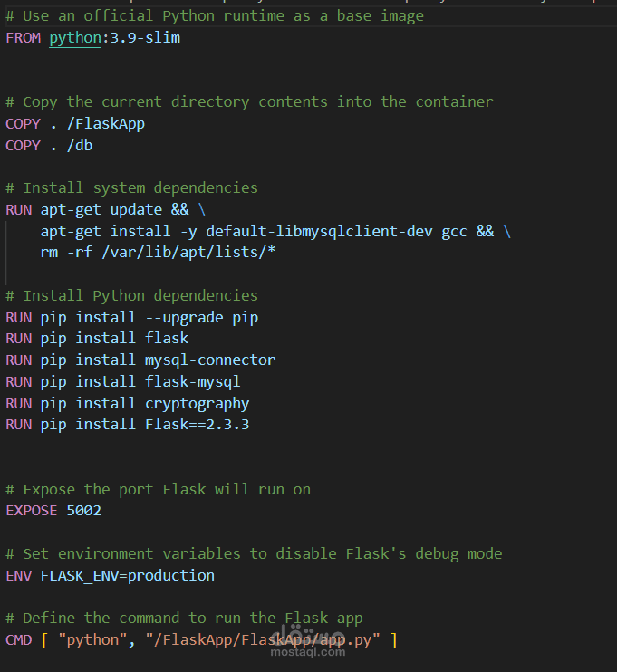Click on default-libmysqlclient-dev package name
This screenshot has height=672, width=617.
[x=319, y=232]
